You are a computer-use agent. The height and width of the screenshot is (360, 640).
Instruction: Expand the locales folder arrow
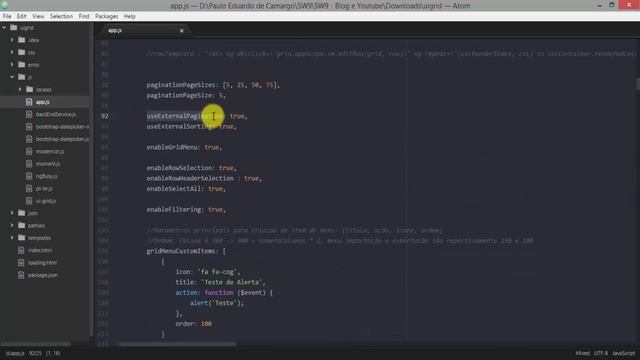tap(20, 89)
